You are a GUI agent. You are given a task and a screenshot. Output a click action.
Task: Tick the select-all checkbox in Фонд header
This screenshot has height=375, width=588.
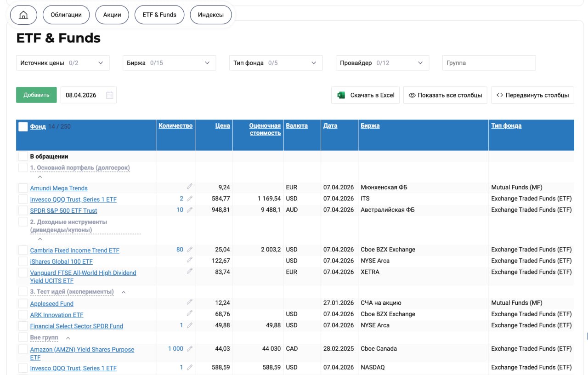point(23,126)
